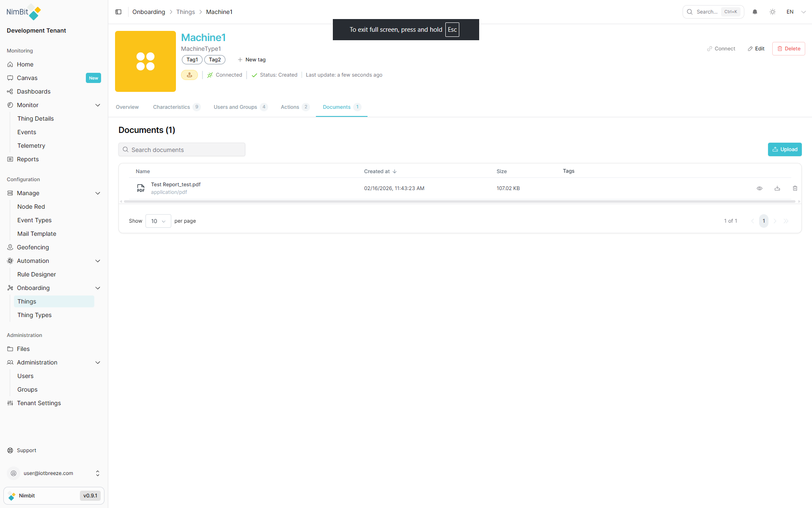
Task: Open Reports from the sidebar icon
Action: [x=10, y=159]
